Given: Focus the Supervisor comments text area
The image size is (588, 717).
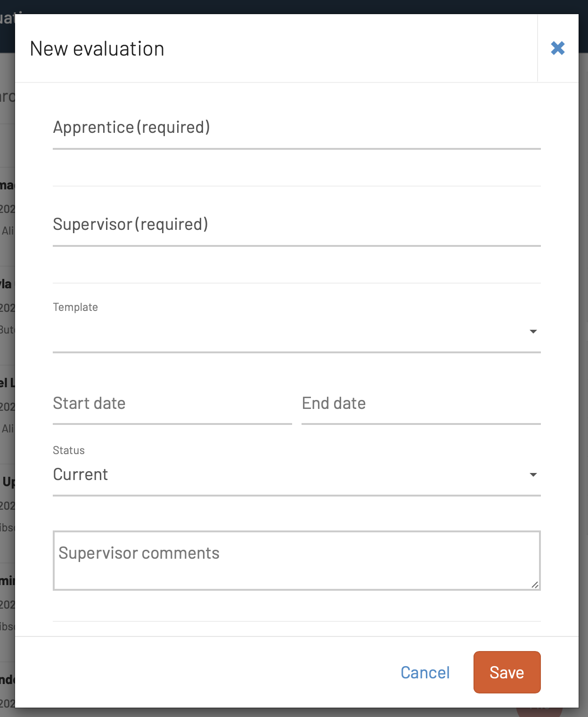Looking at the screenshot, I should (297, 561).
